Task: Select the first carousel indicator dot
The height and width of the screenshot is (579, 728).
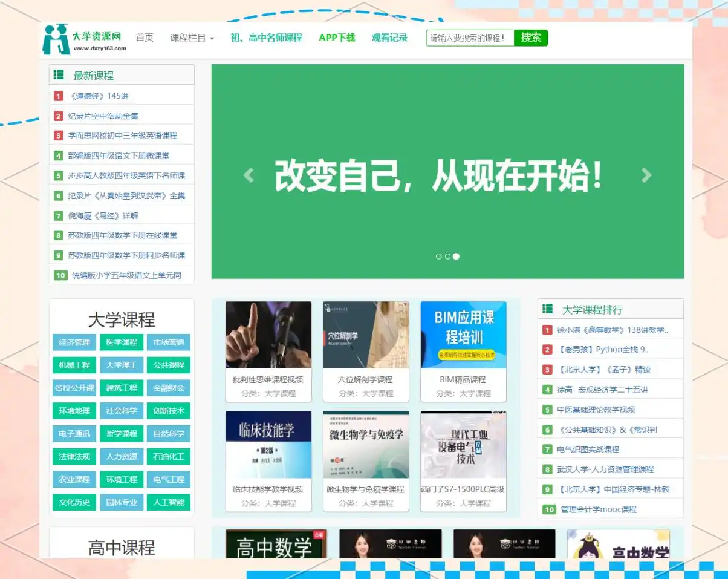Action: [x=439, y=257]
